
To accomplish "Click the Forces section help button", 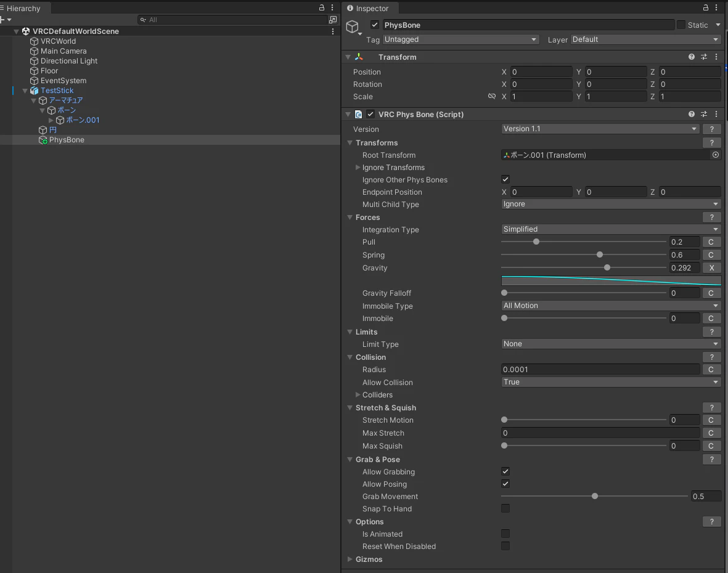I will [711, 217].
